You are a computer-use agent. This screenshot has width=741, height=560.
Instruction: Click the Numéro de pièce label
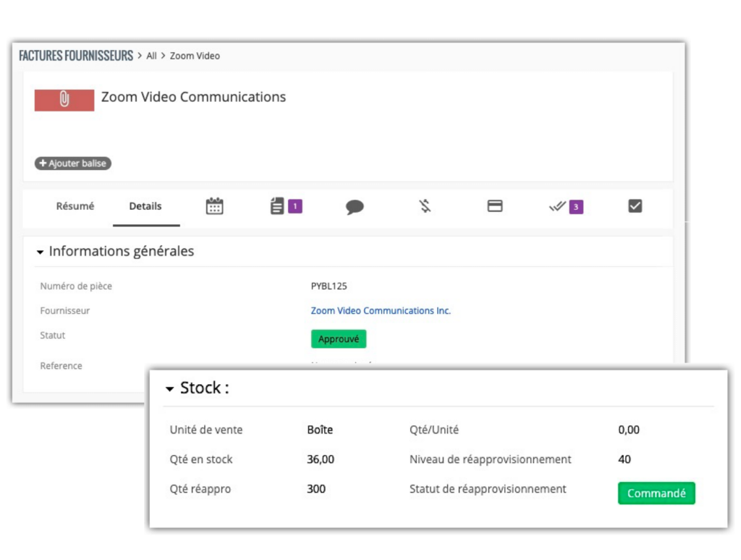coord(76,286)
